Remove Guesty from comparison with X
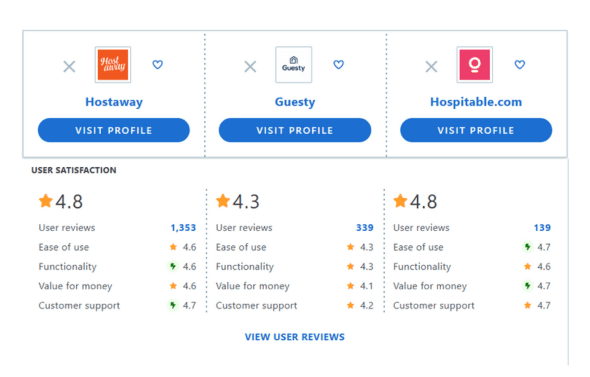590x377 pixels. (x=250, y=67)
